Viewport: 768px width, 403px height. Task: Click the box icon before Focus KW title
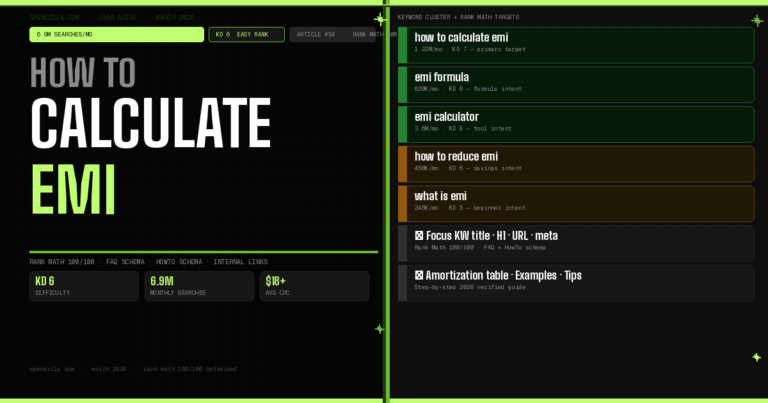[x=419, y=236]
